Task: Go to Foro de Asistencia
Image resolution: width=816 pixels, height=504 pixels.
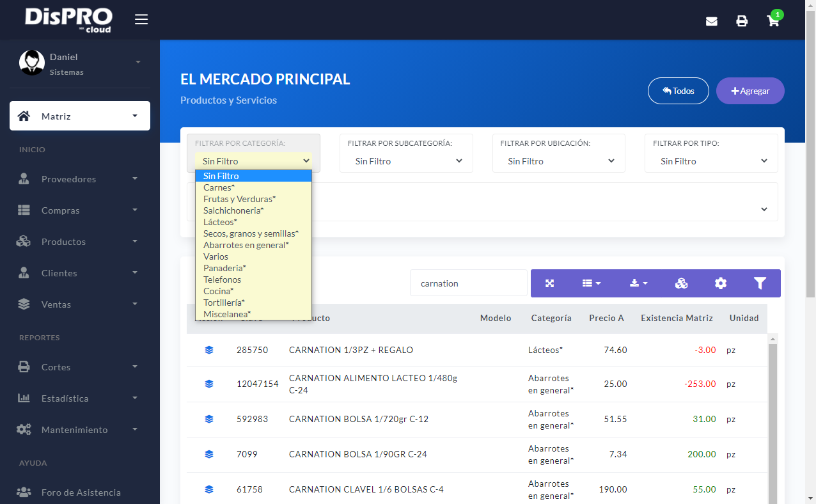Action: point(79,492)
